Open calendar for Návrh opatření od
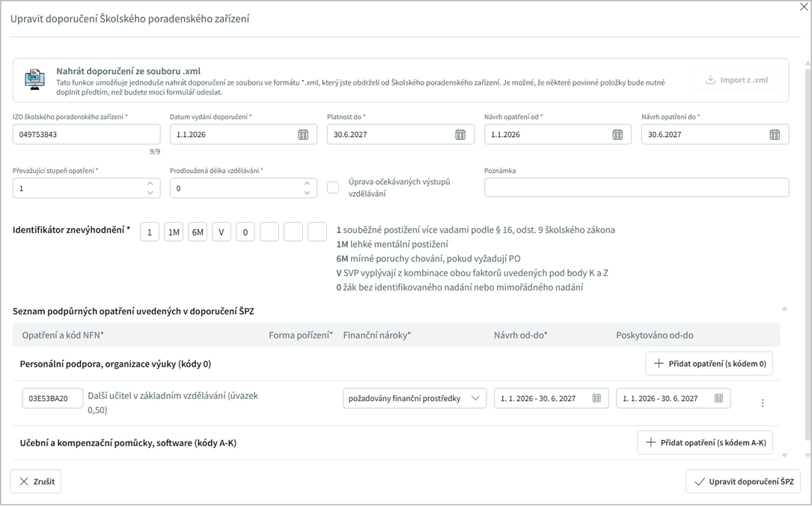Screen dimensions: 812x506 pyautogui.click(x=617, y=135)
